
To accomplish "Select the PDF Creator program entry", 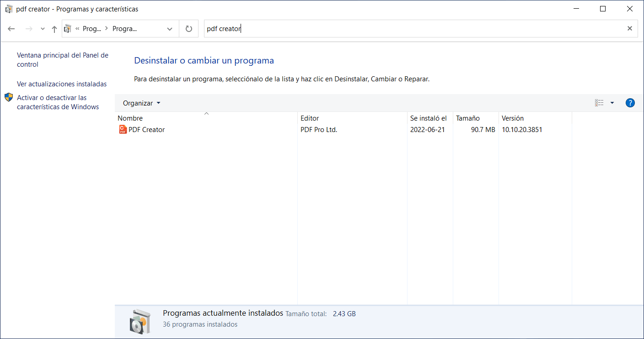I will pos(147,129).
